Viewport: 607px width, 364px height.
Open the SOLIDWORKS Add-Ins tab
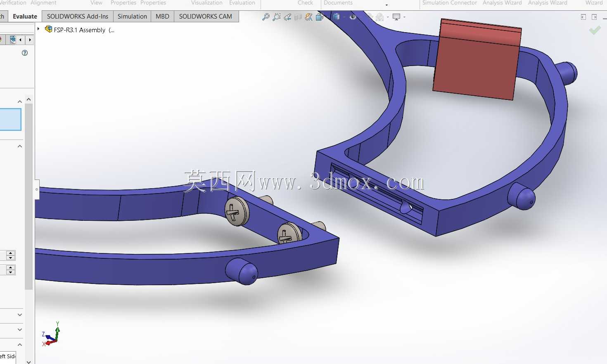(x=78, y=17)
